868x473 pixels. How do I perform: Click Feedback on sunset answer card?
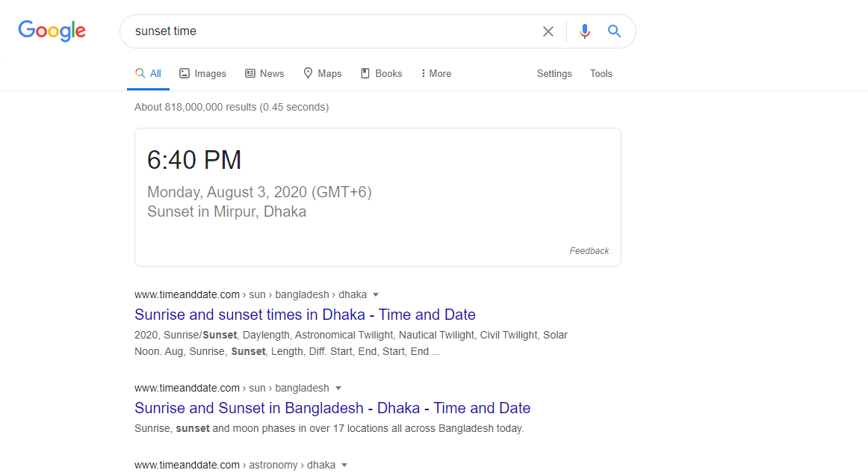(589, 251)
